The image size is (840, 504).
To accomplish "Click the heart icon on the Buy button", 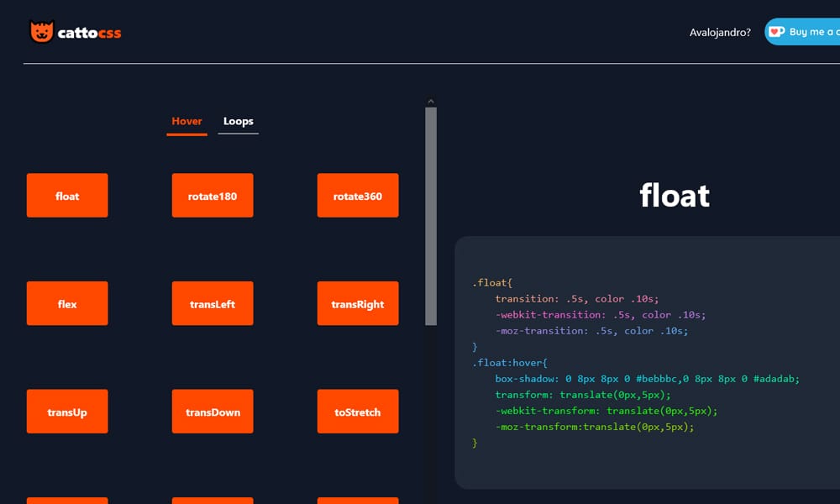I will (x=774, y=31).
